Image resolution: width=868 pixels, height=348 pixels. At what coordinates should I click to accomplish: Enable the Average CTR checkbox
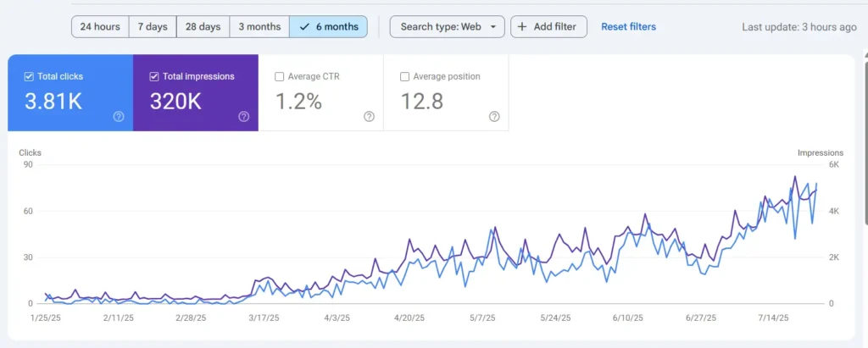click(280, 76)
